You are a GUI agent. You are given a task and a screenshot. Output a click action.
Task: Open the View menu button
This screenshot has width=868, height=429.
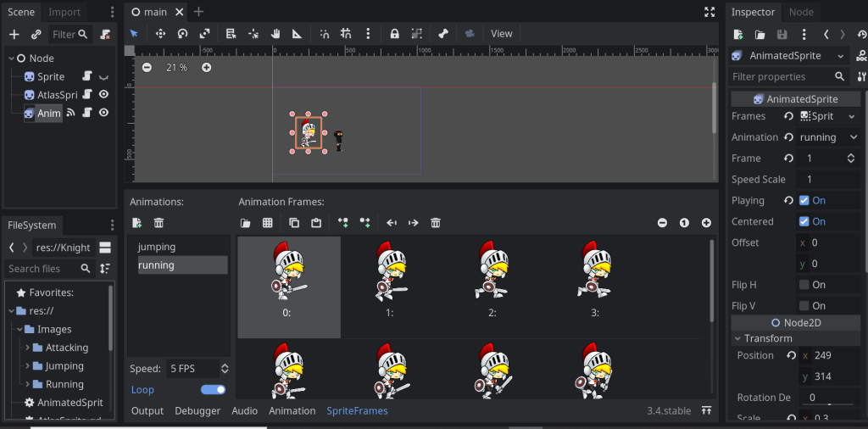[x=502, y=34]
